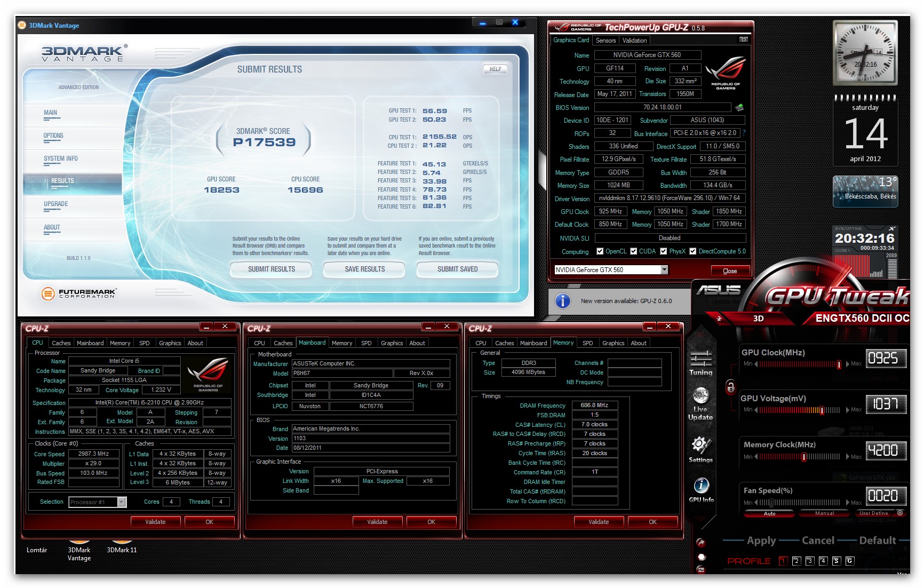Increase GPU Voltage with the Max arrow
Image resolution: width=924 pixels, height=588 pixels.
pyautogui.click(x=848, y=410)
